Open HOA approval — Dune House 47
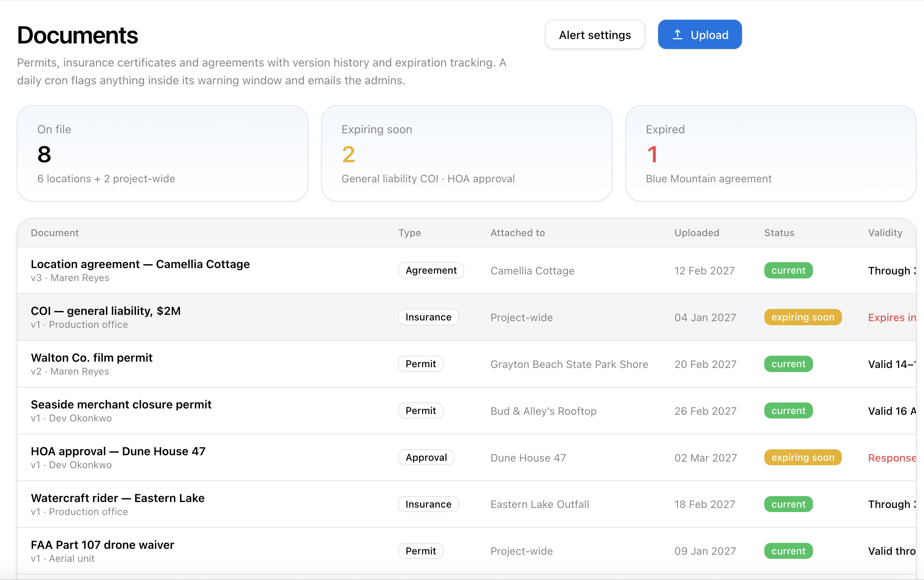 (118, 451)
